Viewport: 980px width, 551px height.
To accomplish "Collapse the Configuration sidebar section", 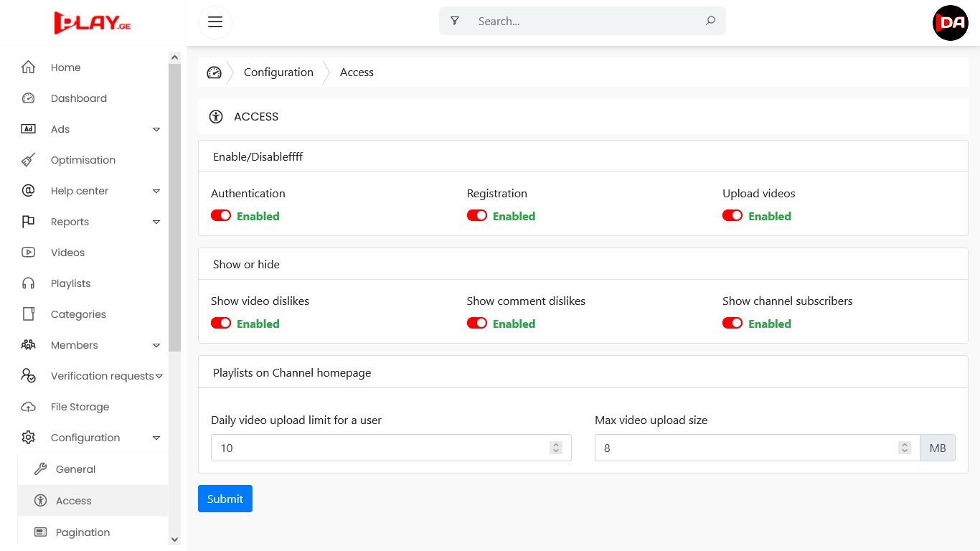I will pos(156,438).
